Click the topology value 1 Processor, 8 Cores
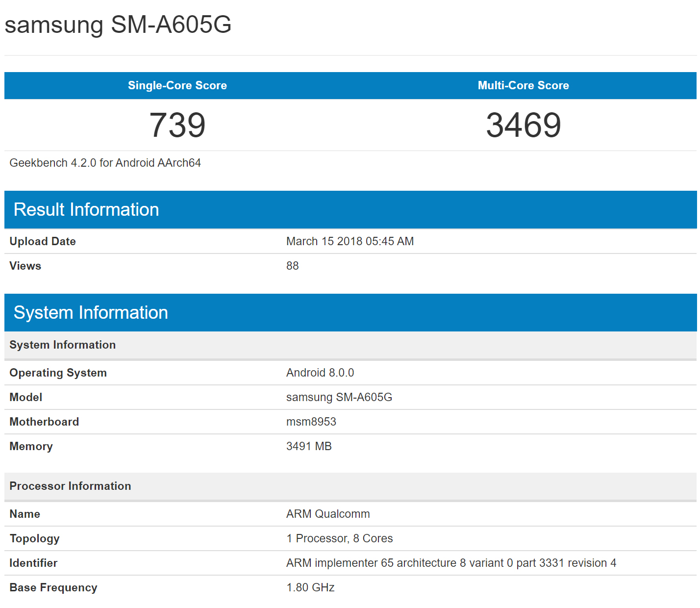 point(339,538)
